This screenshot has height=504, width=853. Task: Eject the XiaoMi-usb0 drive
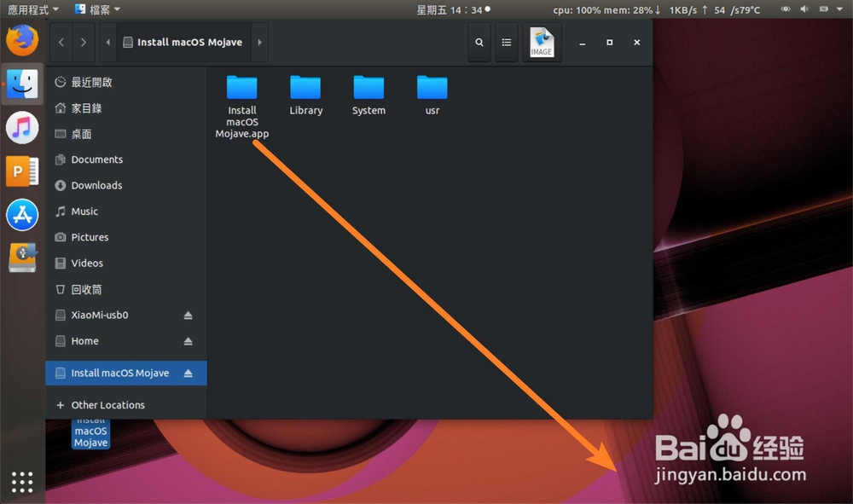[189, 316]
